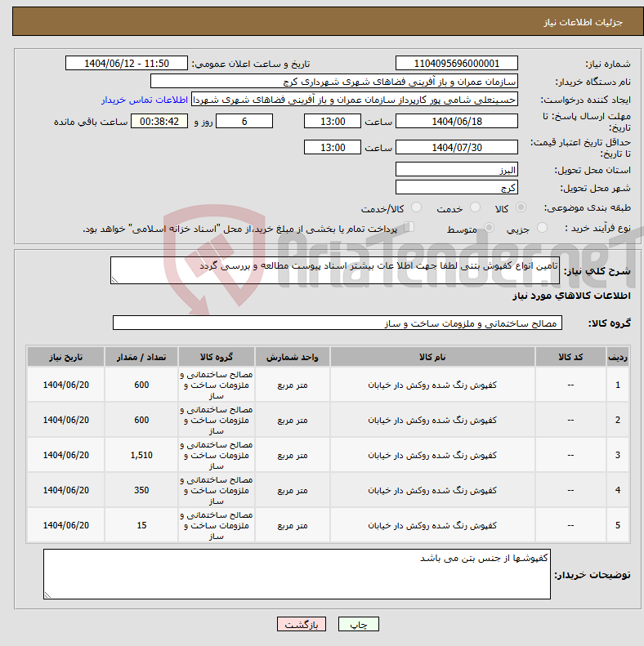Click the واحد شمارش column header
The width and height of the screenshot is (644, 646).
[293, 357]
